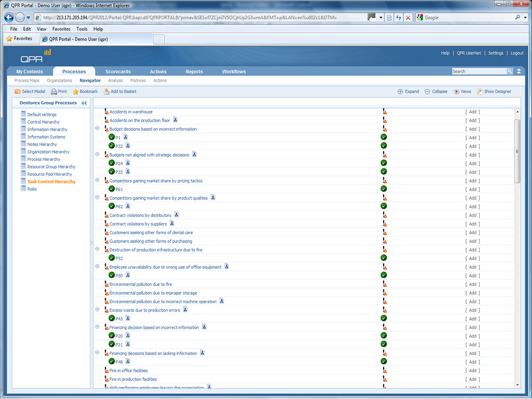Click the Show Designer icon

(x=480, y=92)
